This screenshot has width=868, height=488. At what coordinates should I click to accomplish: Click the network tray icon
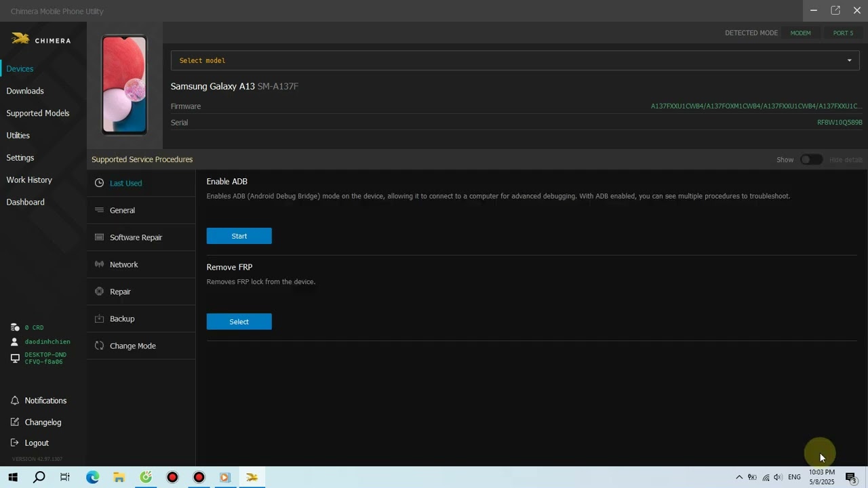coord(766,477)
